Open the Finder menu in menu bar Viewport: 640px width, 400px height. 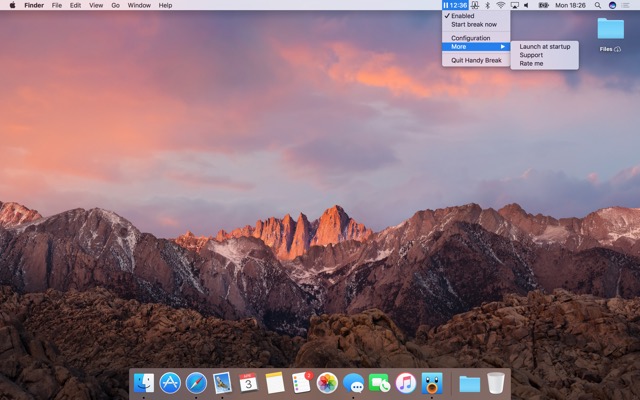tap(34, 5)
